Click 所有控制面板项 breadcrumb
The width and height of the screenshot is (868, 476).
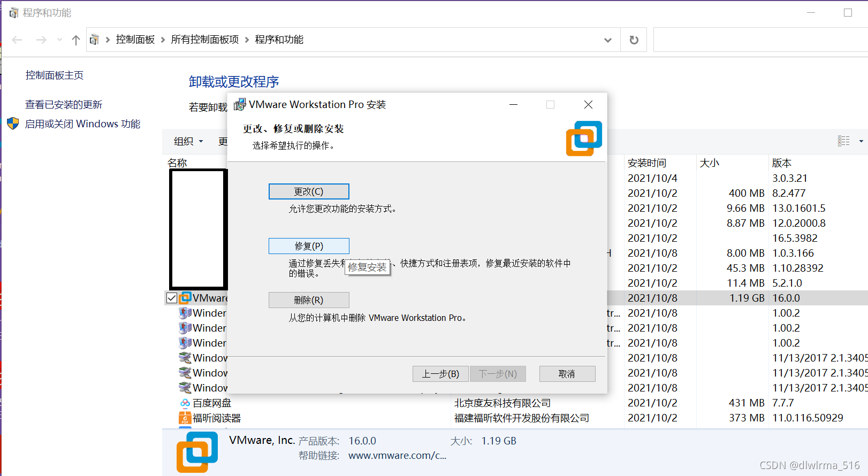click(205, 40)
